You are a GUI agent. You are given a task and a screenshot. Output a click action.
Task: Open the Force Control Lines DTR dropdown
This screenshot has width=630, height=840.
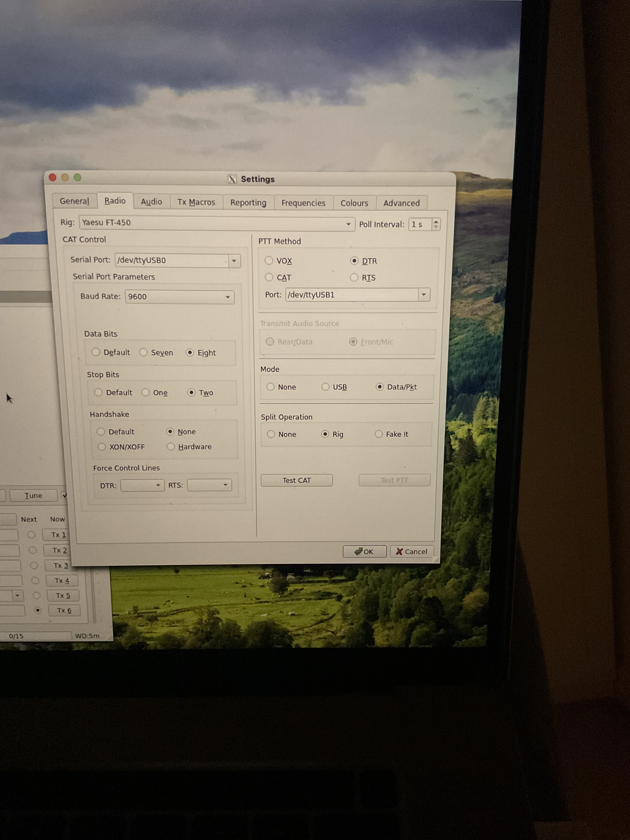[142, 485]
